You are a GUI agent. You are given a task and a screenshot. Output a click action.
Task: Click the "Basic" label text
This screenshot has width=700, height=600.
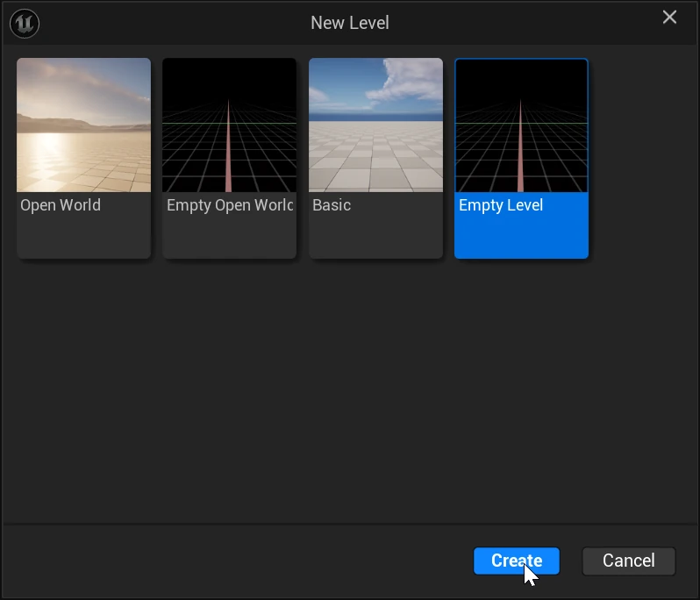coord(332,205)
